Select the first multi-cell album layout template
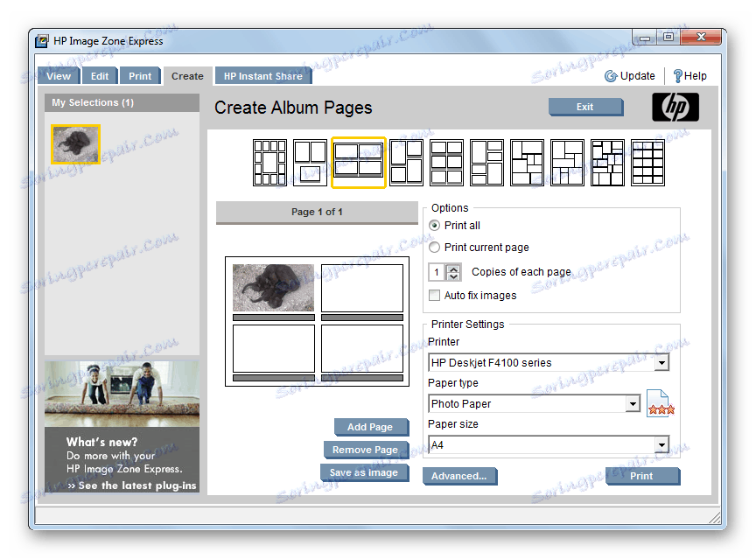 [269, 163]
